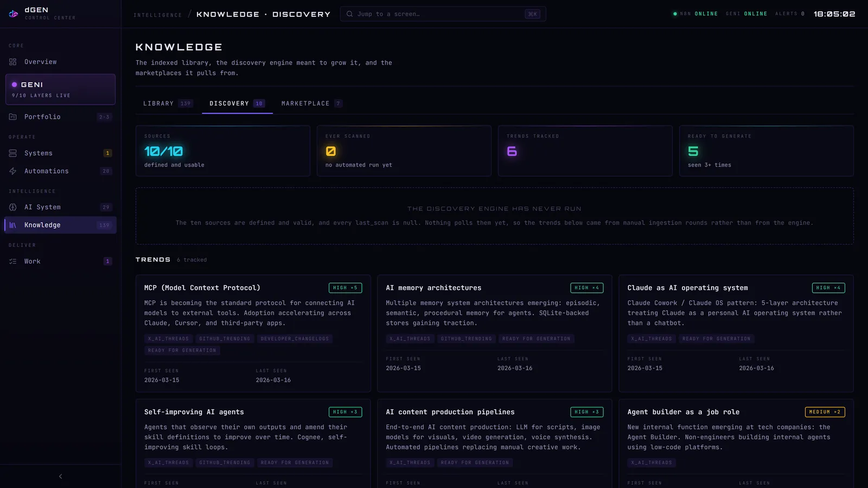This screenshot has height=488, width=868.
Task: Click HIGH ×4 badge on Claude operating system card
Action: [x=828, y=288]
